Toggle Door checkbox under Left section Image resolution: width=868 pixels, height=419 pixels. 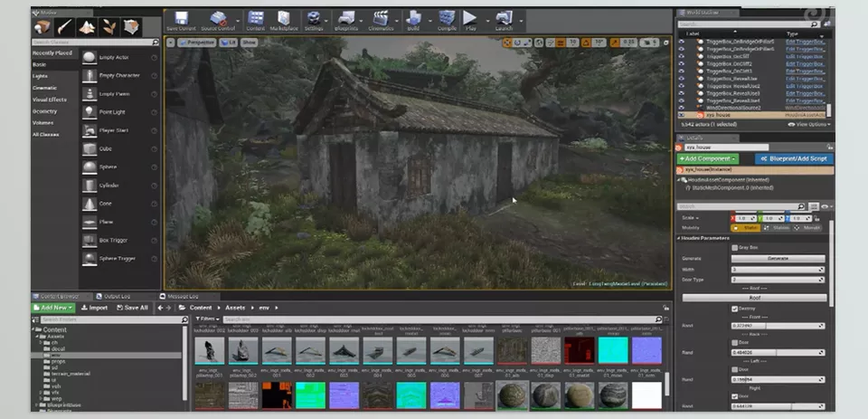734,369
